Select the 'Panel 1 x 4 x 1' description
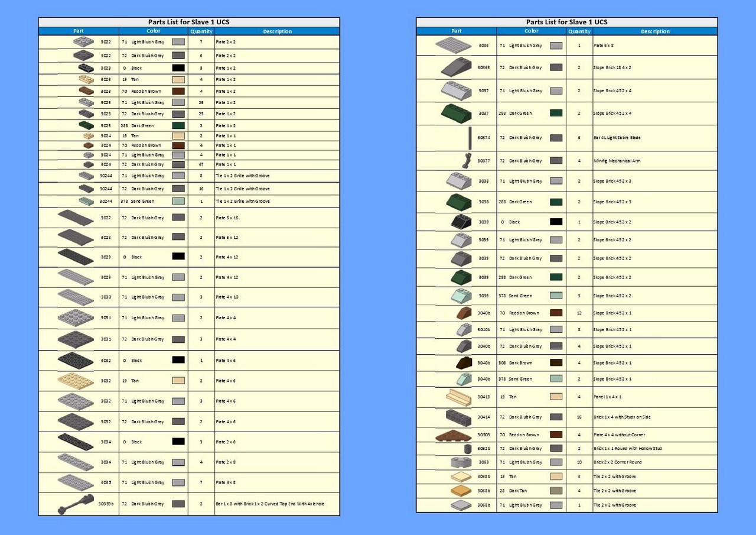Screen dimensions: 756x535 coord(607,397)
